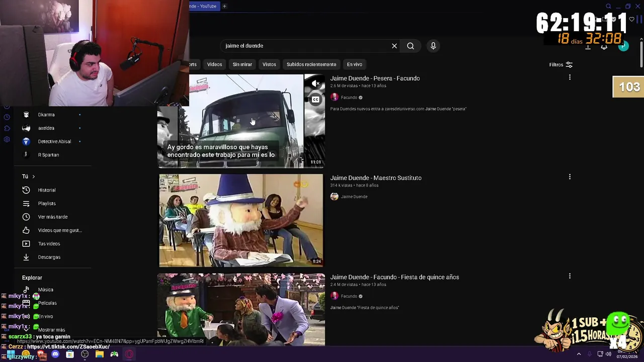
Task: Open more options for Fiesta de quince años
Action: [570, 276]
